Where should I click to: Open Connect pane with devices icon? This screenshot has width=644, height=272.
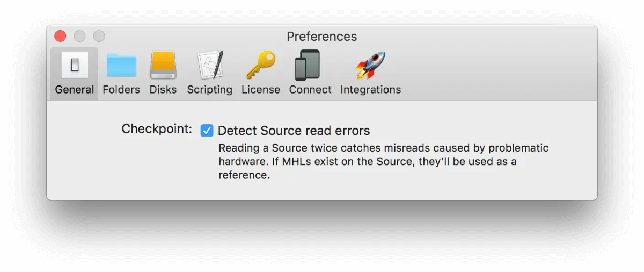[x=308, y=65]
